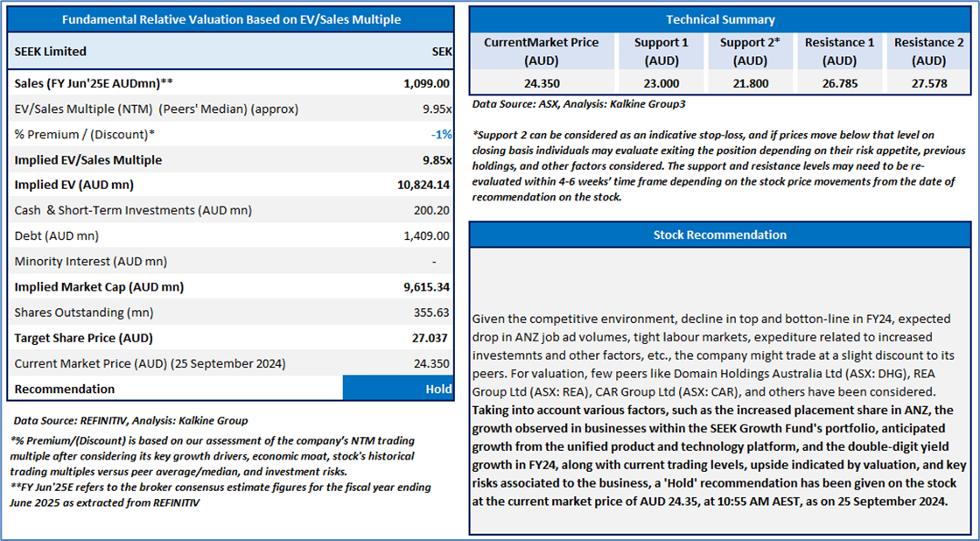Select the '*Support 2 can be considered' stop-loss note

pos(718,165)
